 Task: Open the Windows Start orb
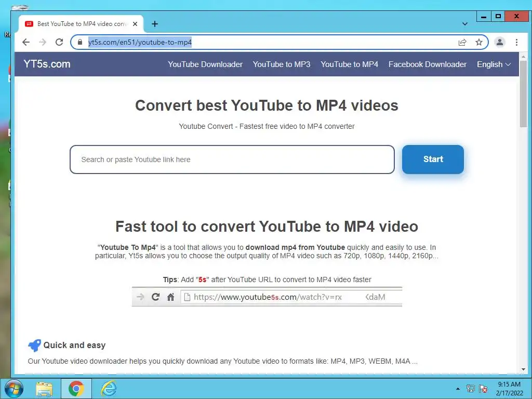click(x=14, y=389)
